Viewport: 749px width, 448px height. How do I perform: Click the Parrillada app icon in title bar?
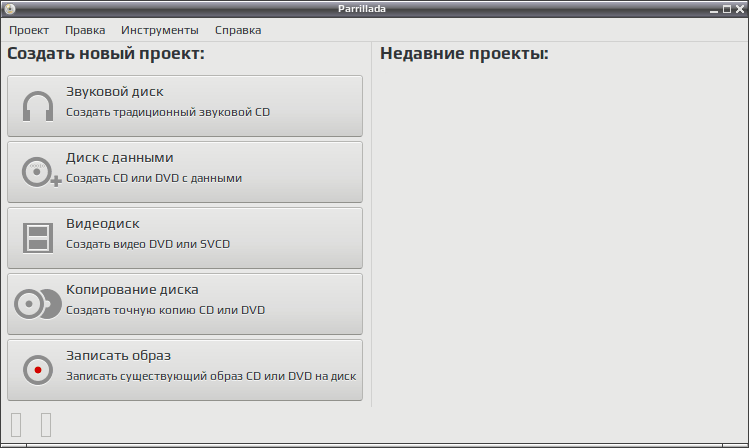tap(10, 9)
